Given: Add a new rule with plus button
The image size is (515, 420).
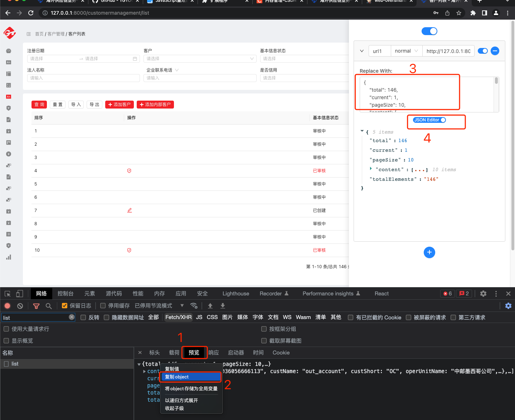Looking at the screenshot, I should click(429, 252).
